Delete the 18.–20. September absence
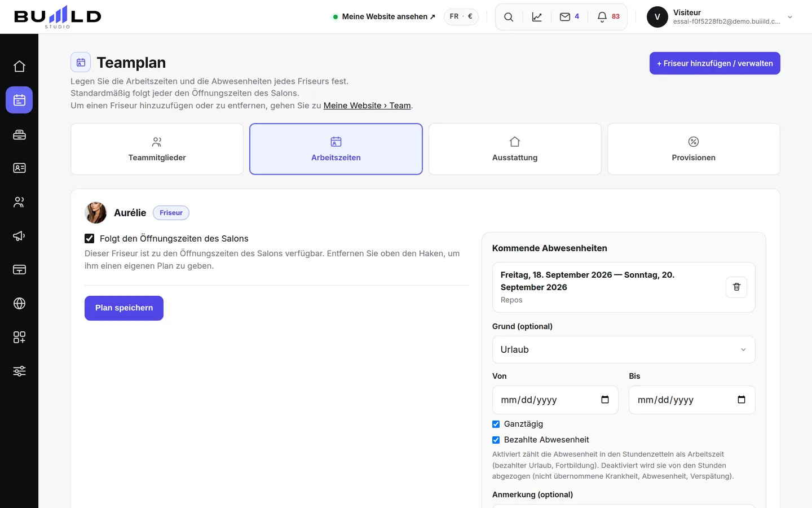This screenshot has width=812, height=508. [x=736, y=287]
